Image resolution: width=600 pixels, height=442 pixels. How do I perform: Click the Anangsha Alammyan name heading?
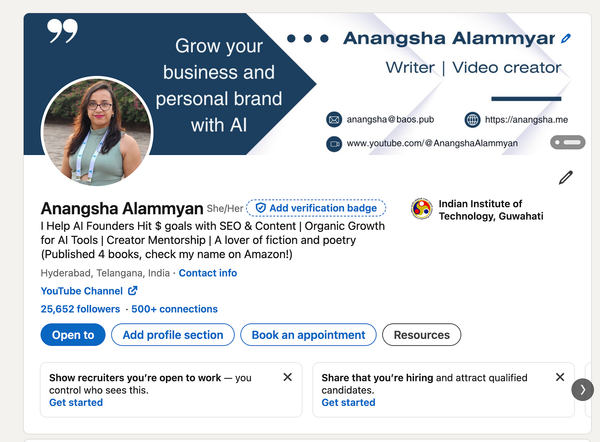click(120, 208)
